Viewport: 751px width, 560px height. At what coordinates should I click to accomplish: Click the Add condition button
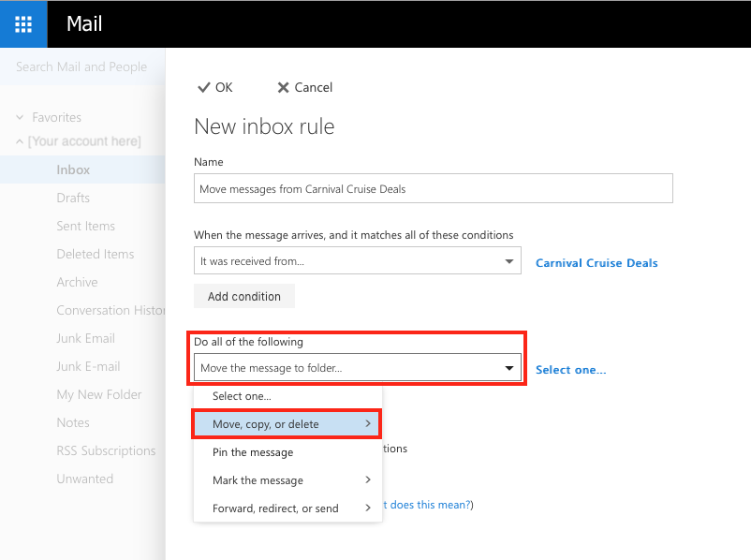click(243, 296)
